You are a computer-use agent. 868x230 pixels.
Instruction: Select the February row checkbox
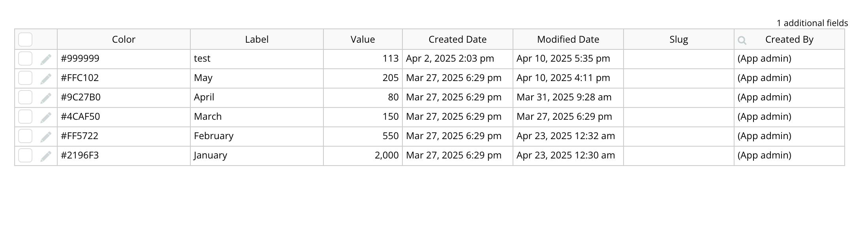pos(25,136)
